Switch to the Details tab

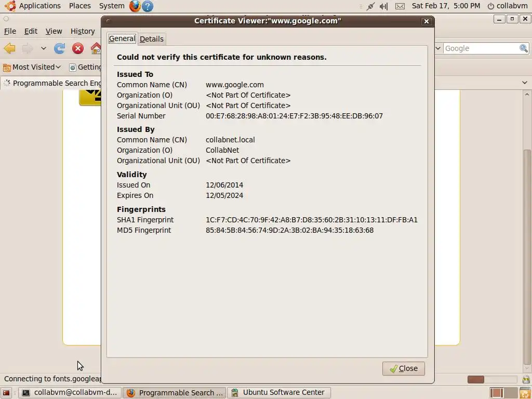[151, 39]
